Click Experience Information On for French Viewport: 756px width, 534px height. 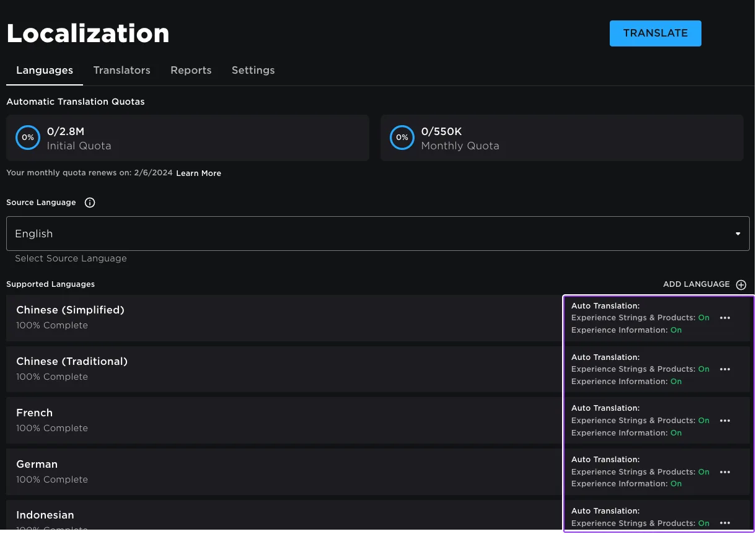pyautogui.click(x=626, y=433)
